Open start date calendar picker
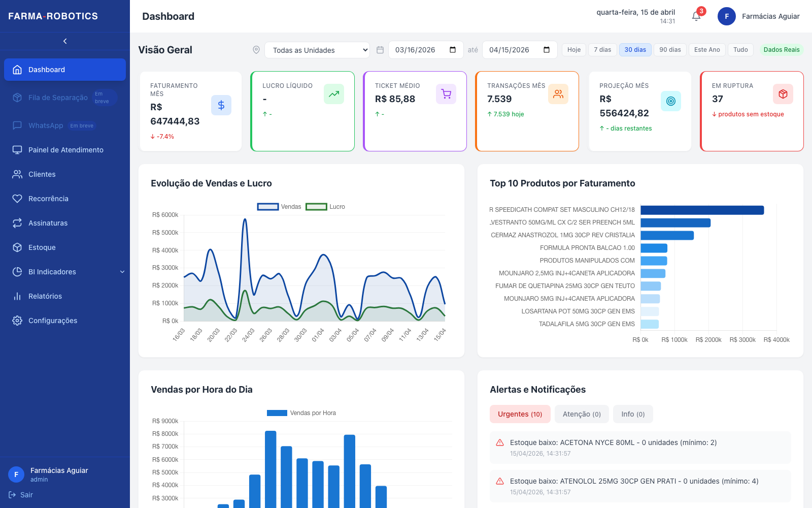The image size is (812, 508). [x=453, y=50]
